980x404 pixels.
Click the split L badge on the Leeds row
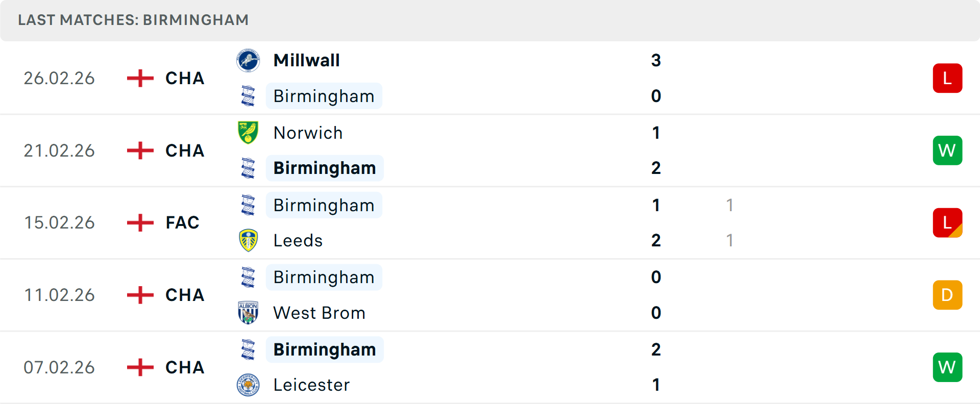(x=947, y=222)
